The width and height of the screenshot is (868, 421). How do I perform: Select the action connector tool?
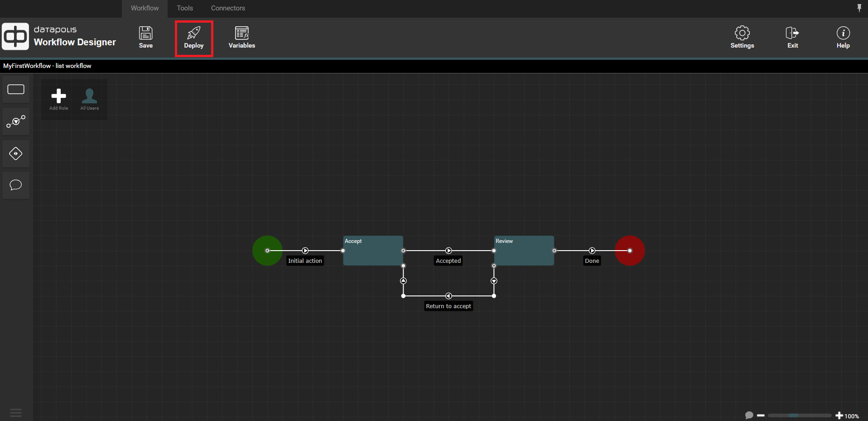16,121
